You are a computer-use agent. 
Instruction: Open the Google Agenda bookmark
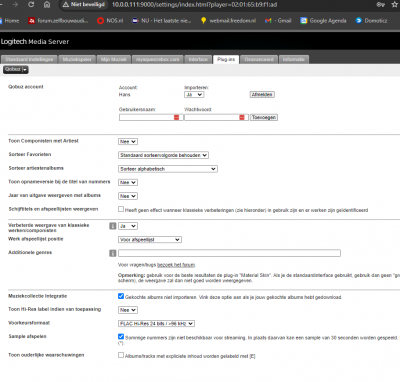[x=323, y=21]
